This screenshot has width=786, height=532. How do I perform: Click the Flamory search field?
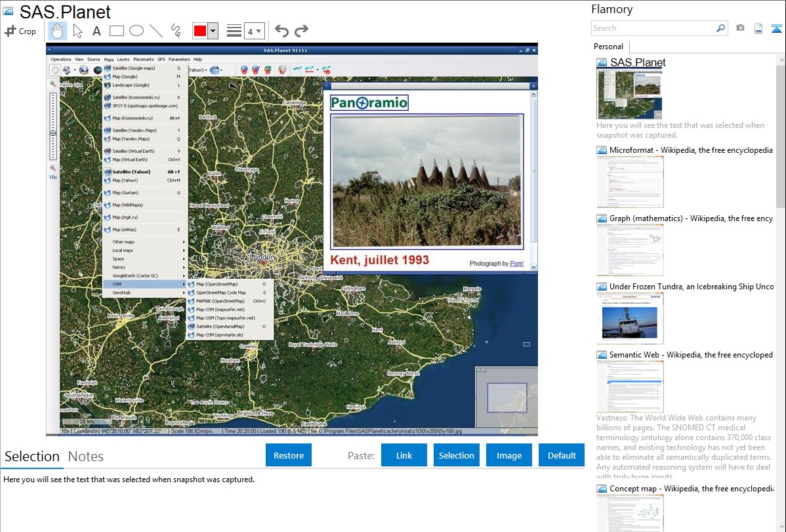(x=653, y=28)
